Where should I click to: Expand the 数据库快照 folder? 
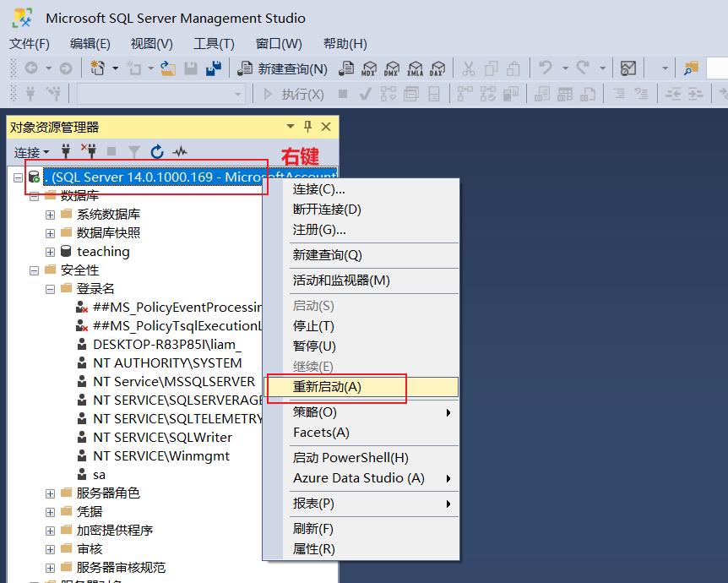50,233
